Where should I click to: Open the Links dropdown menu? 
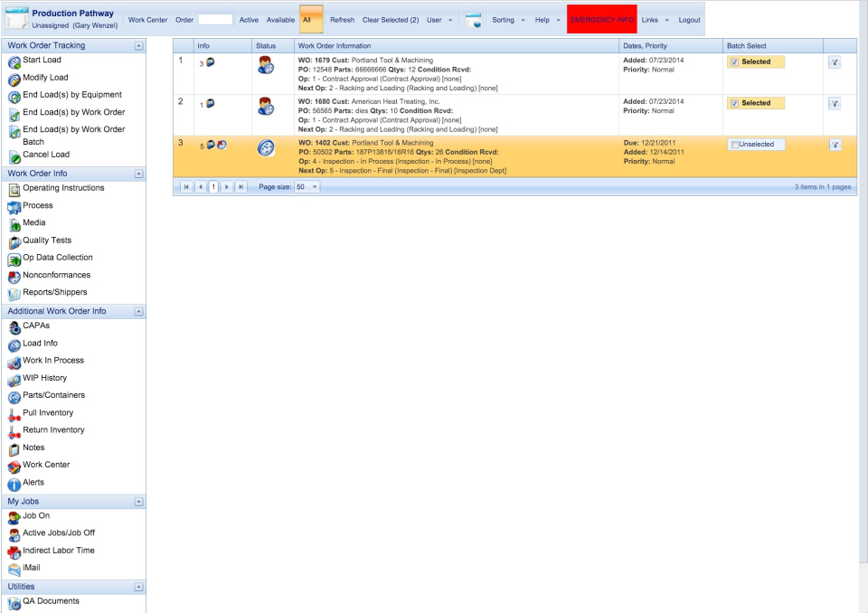tap(655, 20)
